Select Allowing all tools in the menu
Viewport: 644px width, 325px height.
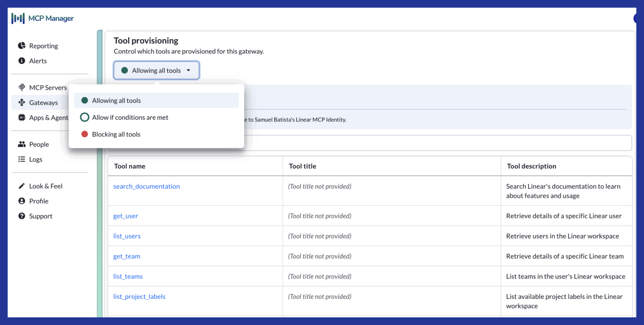pyautogui.click(x=116, y=100)
